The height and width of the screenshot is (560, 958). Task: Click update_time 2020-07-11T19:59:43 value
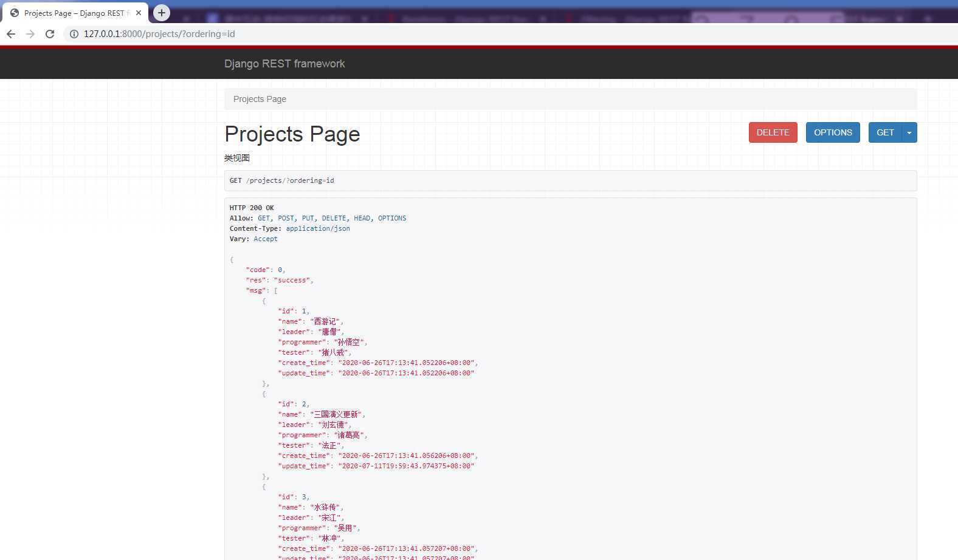tap(406, 466)
